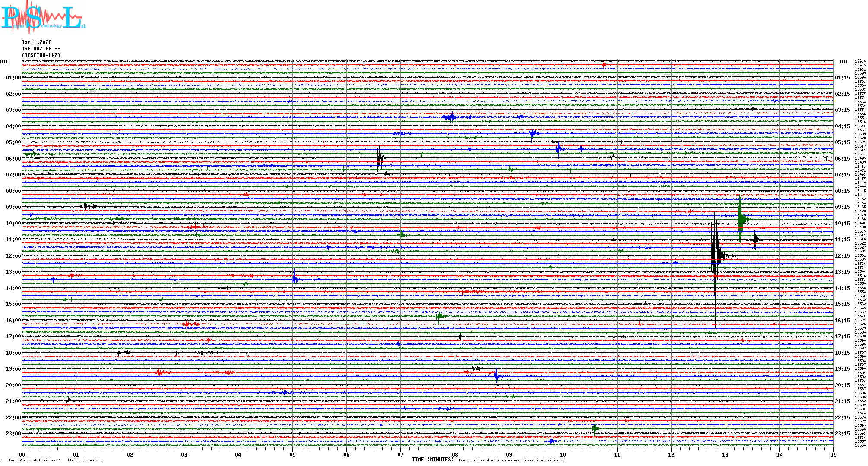This screenshot has width=868, height=466.
Task: Click the 15 minute tick label at bottom
Action: pyautogui.click(x=833, y=454)
